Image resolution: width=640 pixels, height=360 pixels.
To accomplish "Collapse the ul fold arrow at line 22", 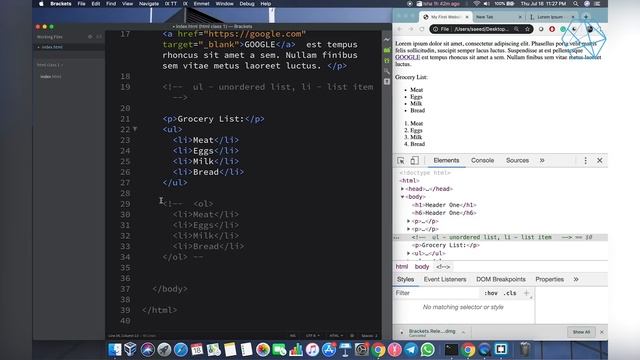I will tap(135, 129).
